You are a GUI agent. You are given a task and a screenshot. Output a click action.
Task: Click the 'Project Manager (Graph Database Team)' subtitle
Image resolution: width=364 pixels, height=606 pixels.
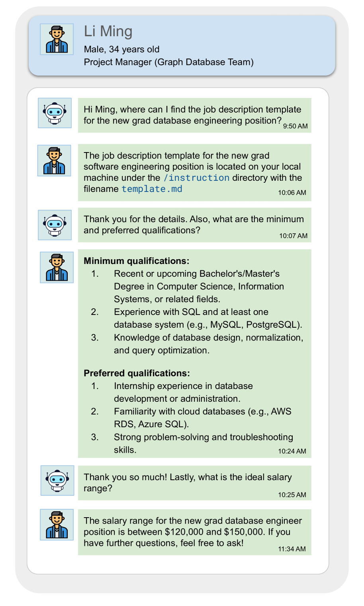click(x=168, y=62)
